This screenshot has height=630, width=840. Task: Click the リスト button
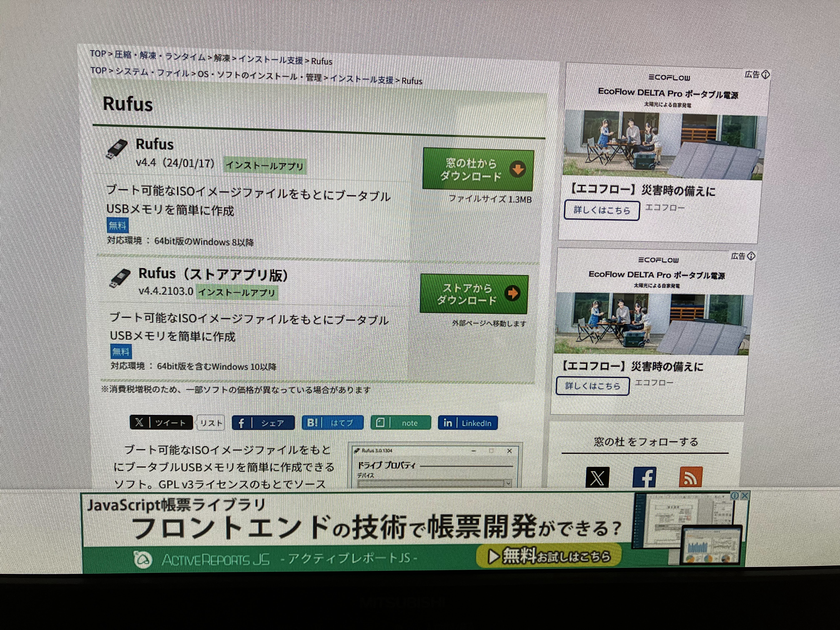point(211,423)
